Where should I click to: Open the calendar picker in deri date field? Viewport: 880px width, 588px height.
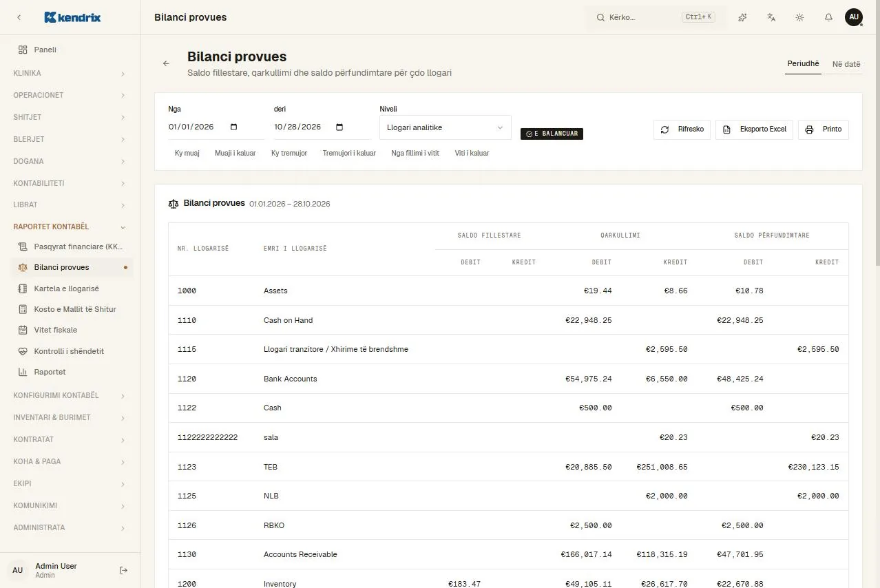pyautogui.click(x=339, y=127)
